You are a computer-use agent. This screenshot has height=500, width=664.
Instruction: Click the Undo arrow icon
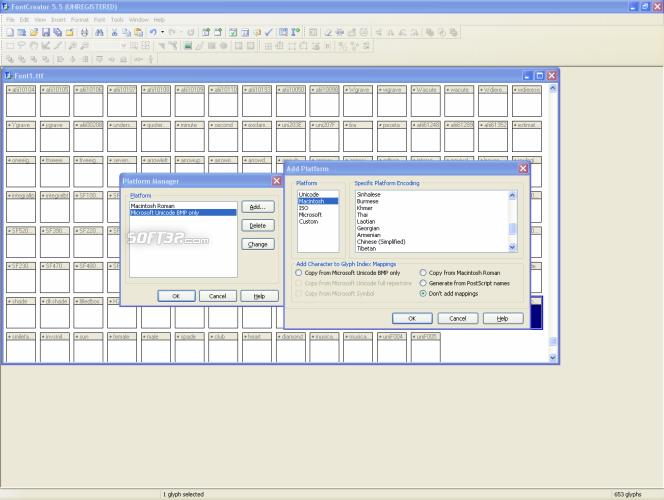point(153,32)
